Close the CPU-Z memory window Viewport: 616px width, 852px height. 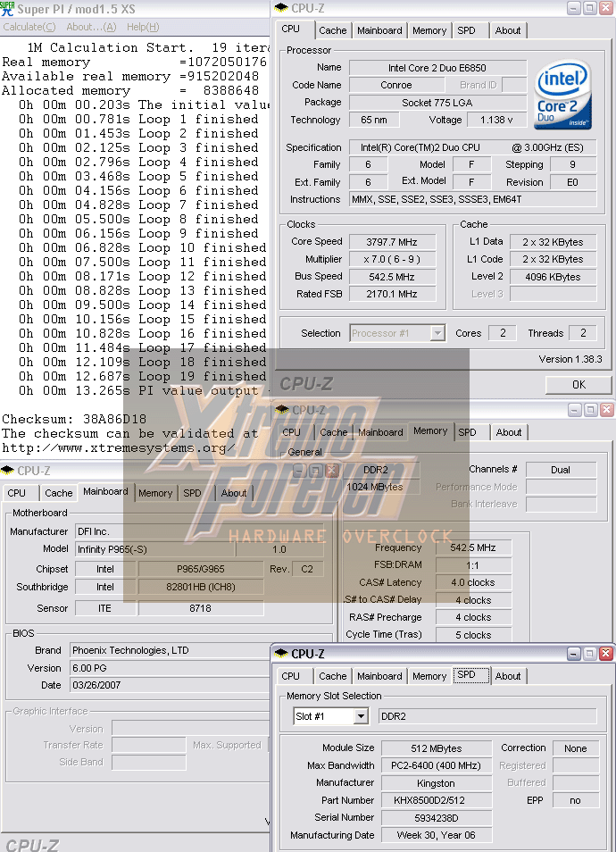tap(606, 410)
